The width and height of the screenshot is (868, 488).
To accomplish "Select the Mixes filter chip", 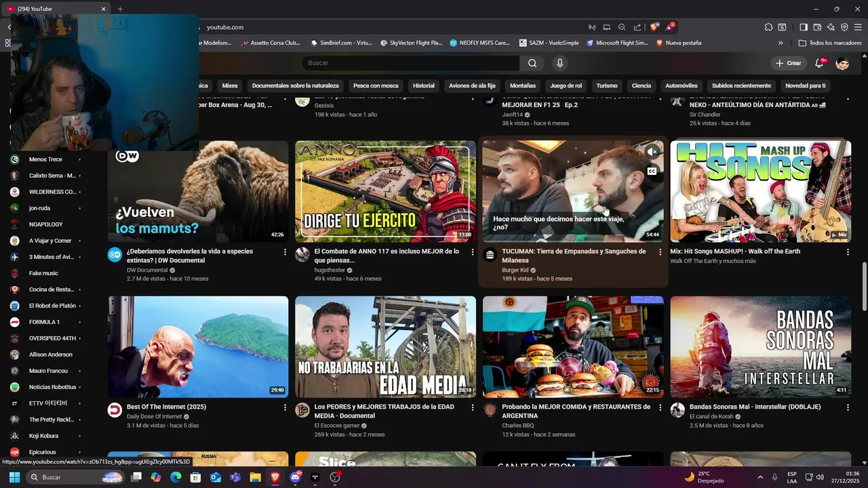I will pos(230,86).
